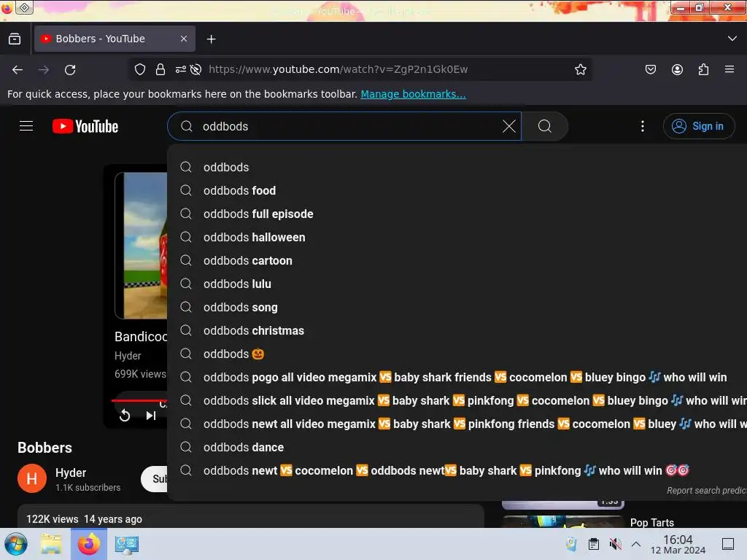The width and height of the screenshot is (747, 560).
Task: Click the show desktop button
Action: (727, 544)
